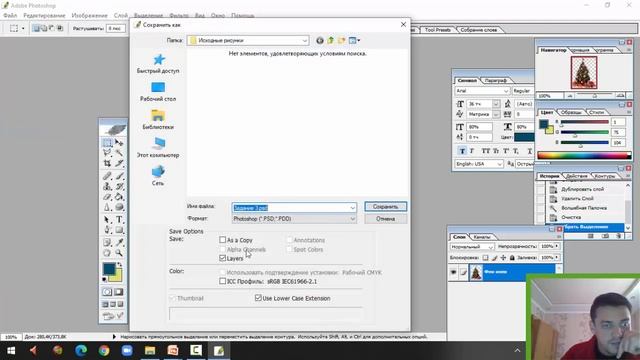Toggle faux bold in Символ panel
The image size is (640, 360).
(462, 151)
